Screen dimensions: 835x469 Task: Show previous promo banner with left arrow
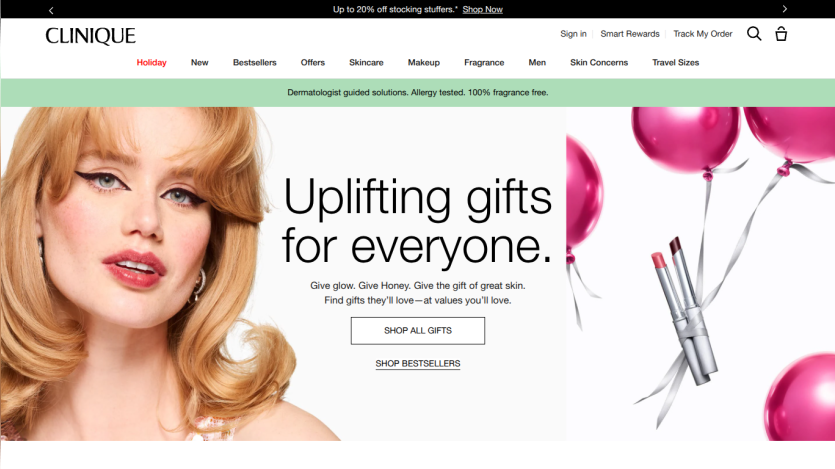click(x=51, y=10)
